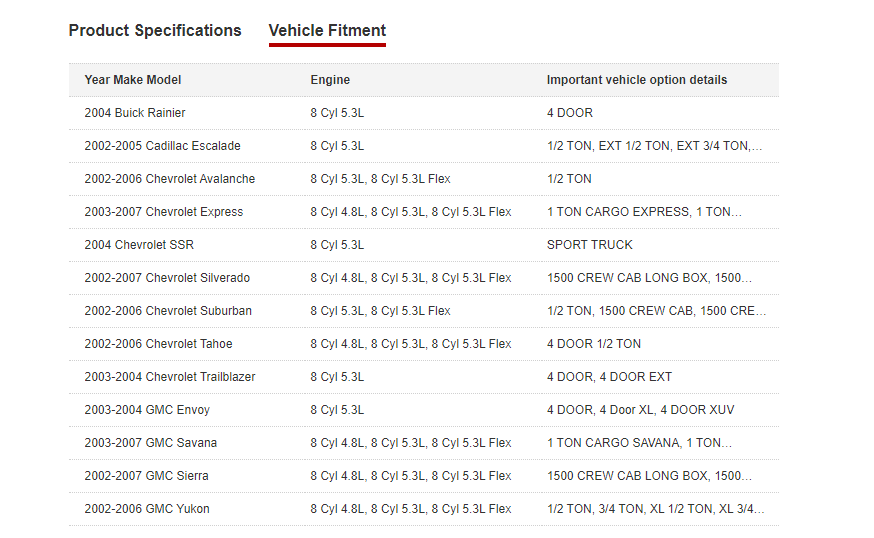Viewport: 874px width, 538px height.
Task: Click the 2003-2004 Chevrolet Trailblazer entry
Action: [169, 377]
